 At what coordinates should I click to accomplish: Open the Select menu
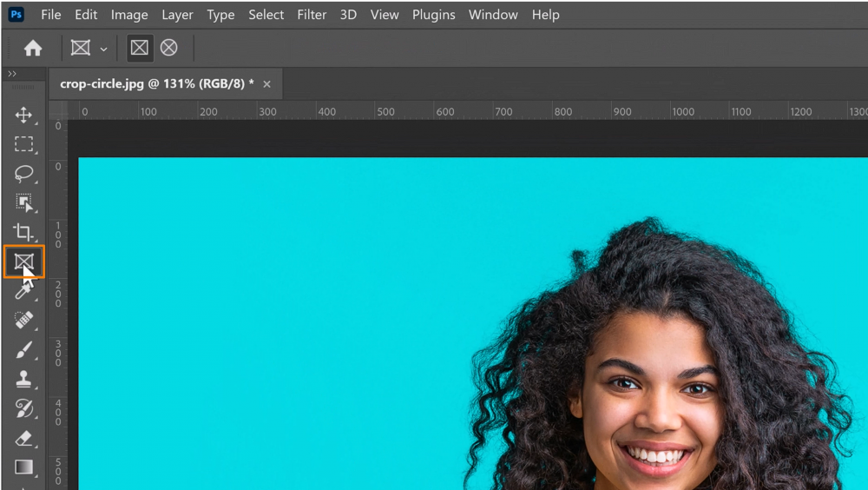click(266, 15)
